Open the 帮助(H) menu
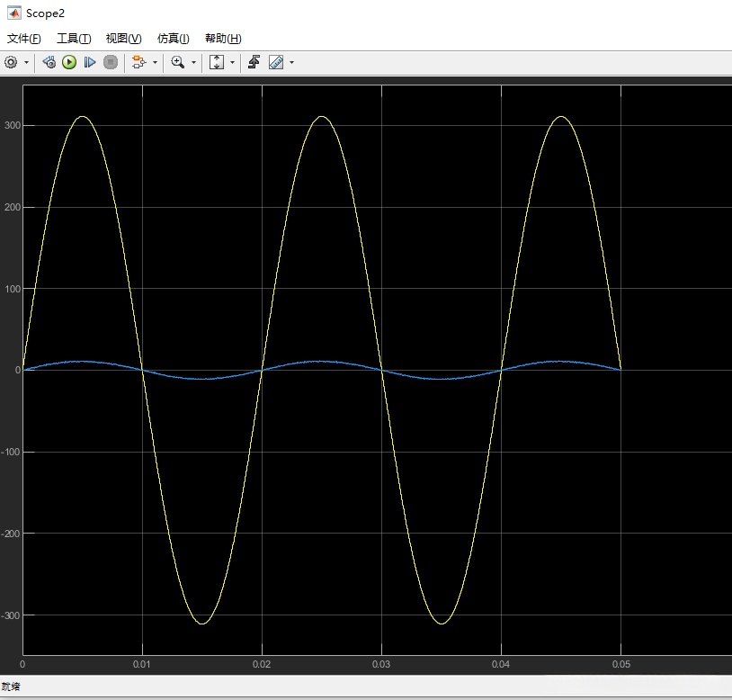The image size is (732, 700). 223,39
